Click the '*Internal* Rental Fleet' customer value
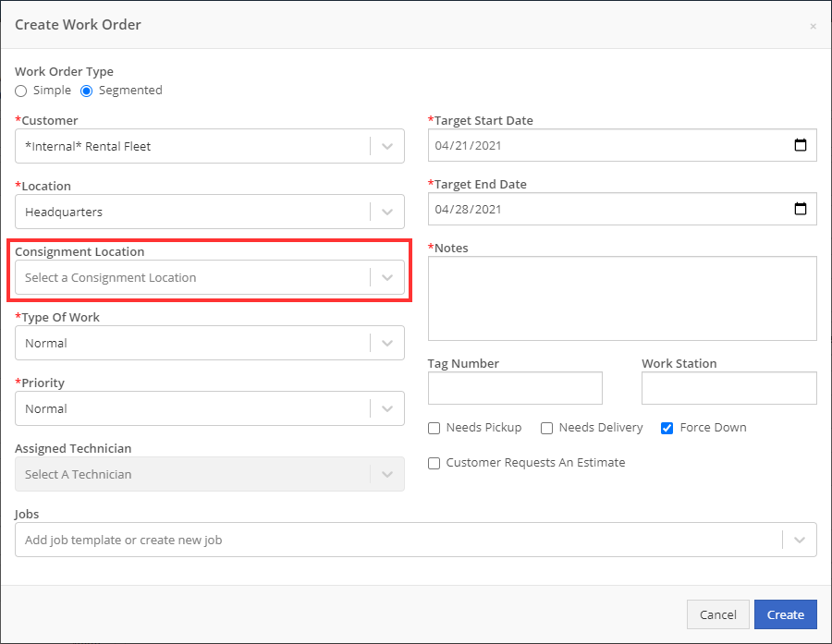This screenshot has height=644, width=832. tap(88, 146)
